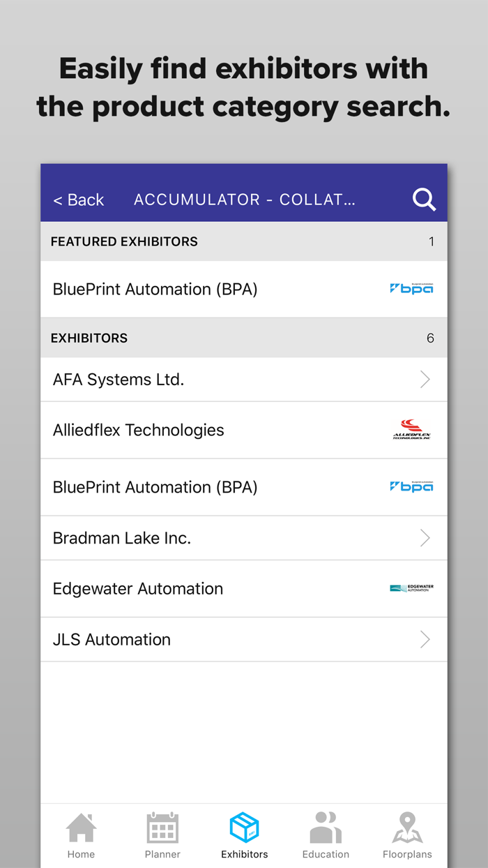Open the Education people icon
488x868 pixels.
(x=326, y=828)
